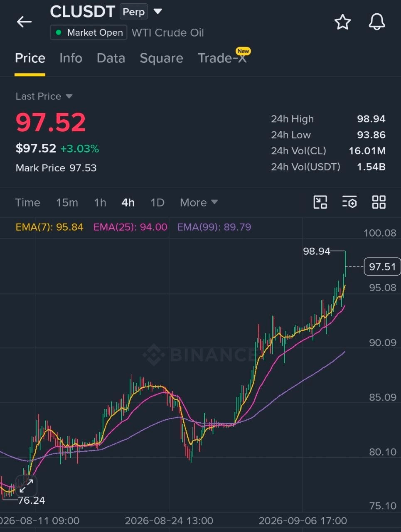Open the grid layout icon
Image resolution: width=401 pixels, height=532 pixels.
point(379,202)
